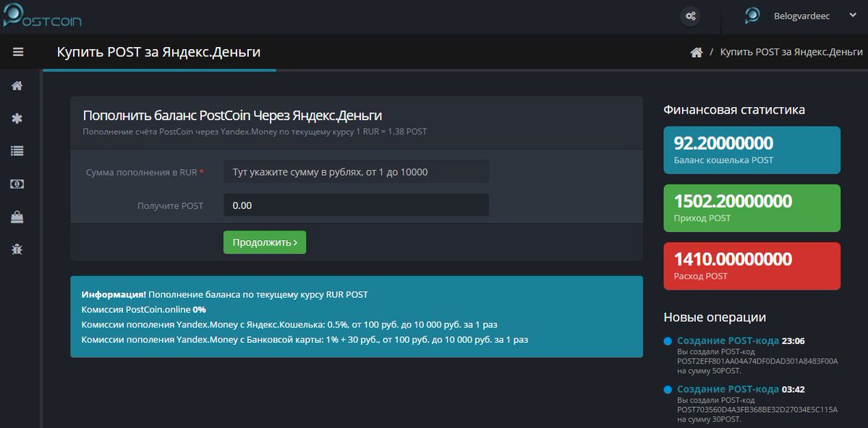Click the 'Комиссия PostCoin.online 0%' line

click(144, 309)
